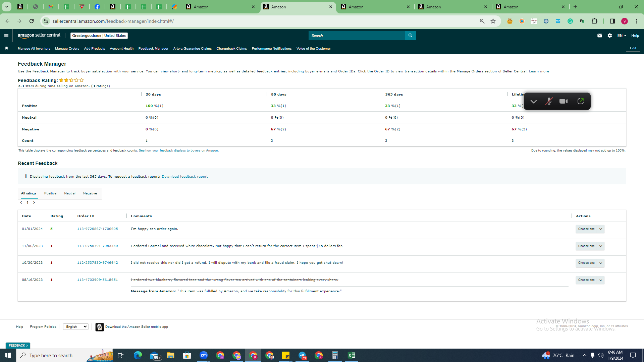Click the Edit navigation button
This screenshot has width=644, height=362.
[633, 48]
